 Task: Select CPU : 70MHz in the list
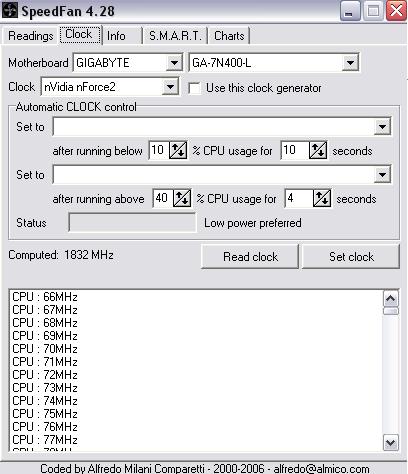45,349
